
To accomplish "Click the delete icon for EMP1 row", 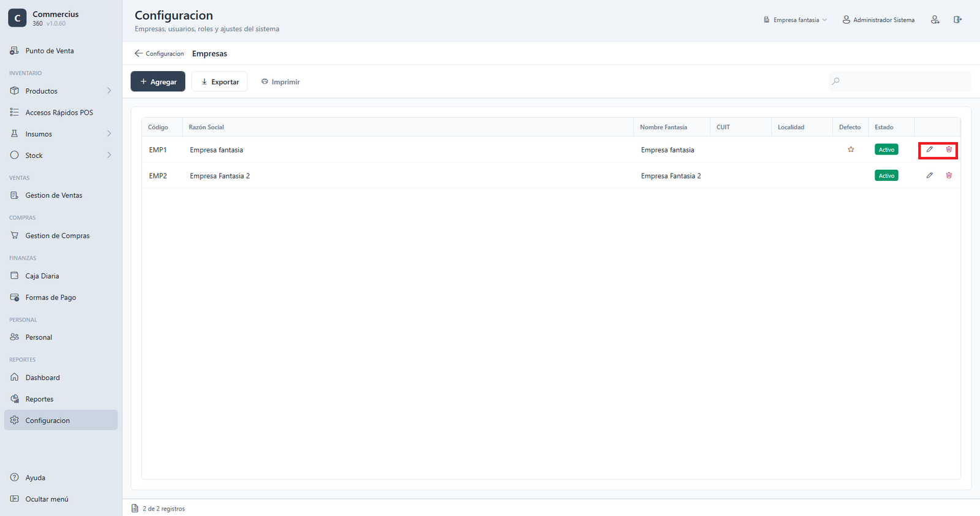I will point(949,150).
